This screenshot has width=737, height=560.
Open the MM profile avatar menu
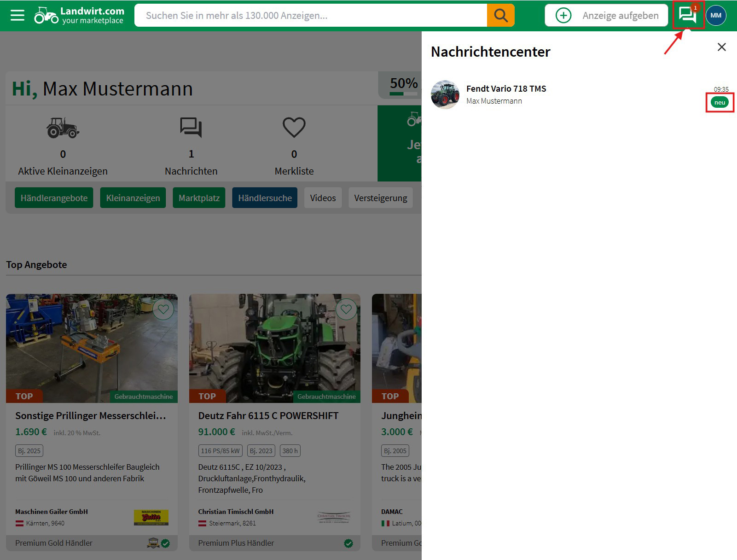[716, 15]
